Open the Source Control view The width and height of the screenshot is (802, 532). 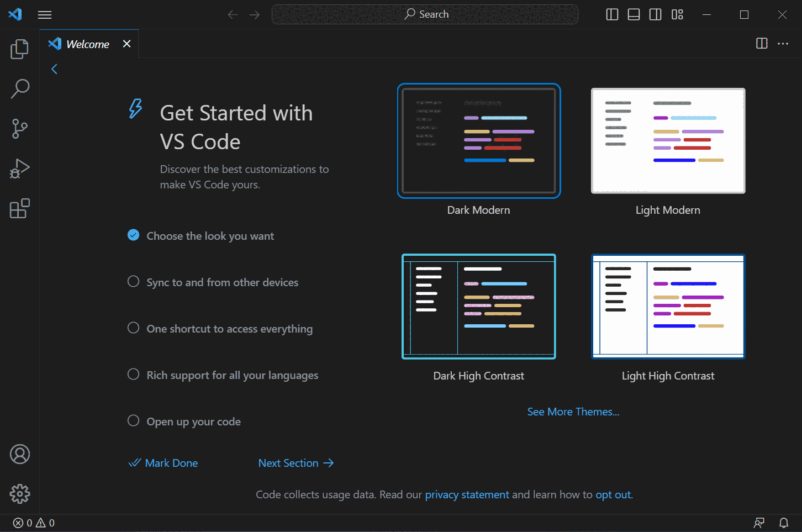tap(19, 128)
